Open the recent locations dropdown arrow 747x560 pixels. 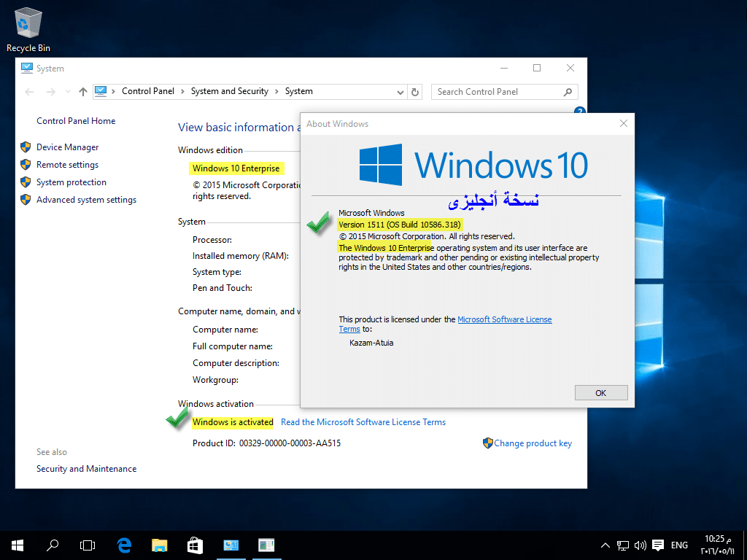[68, 91]
